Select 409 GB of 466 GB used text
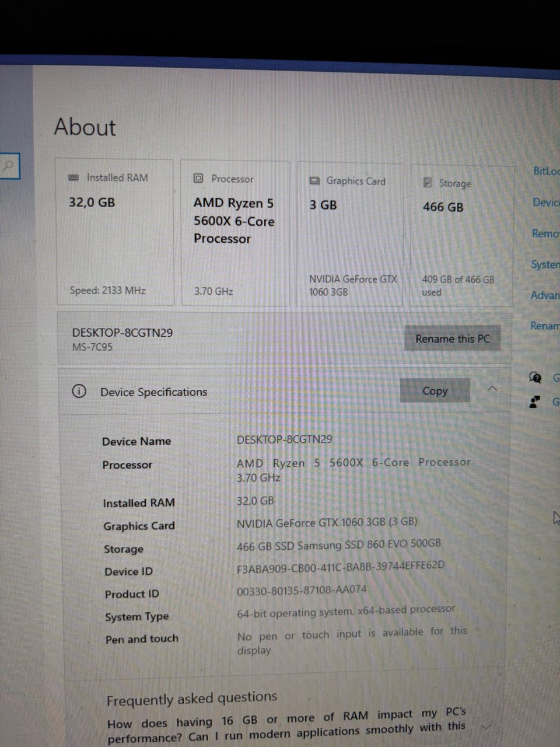This screenshot has width=560, height=747. click(x=458, y=286)
